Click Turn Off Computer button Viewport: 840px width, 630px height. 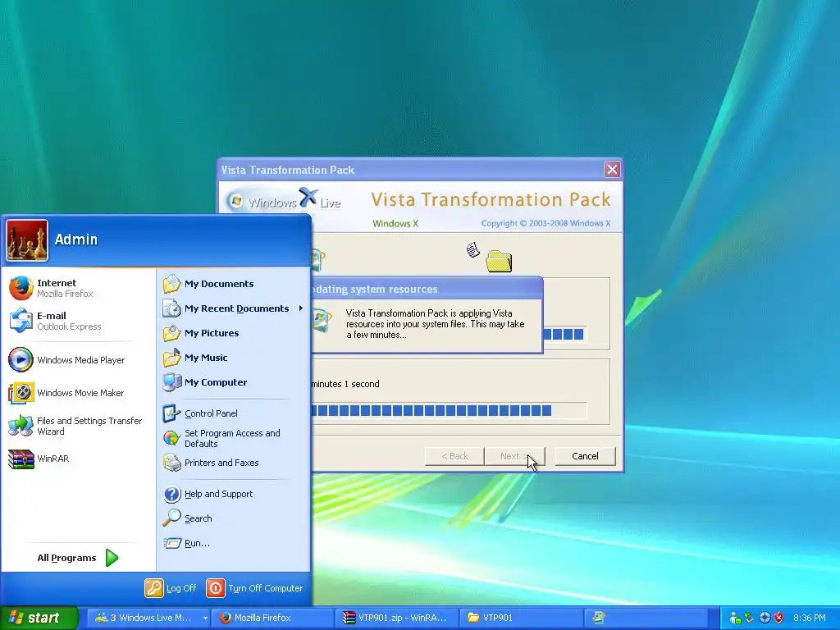pyautogui.click(x=255, y=588)
